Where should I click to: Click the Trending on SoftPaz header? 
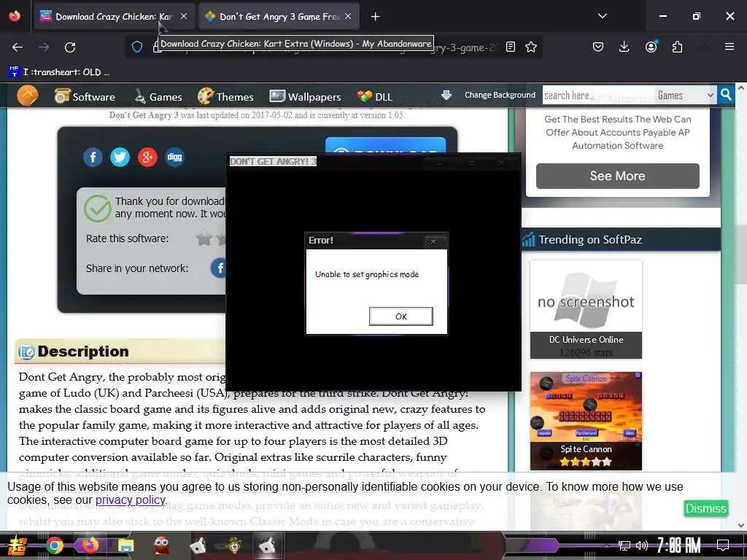click(589, 239)
